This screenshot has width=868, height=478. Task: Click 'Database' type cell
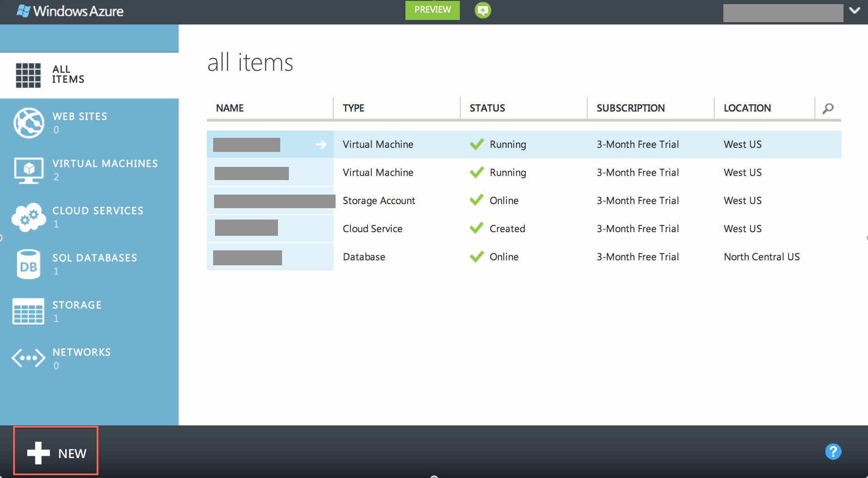(x=364, y=257)
